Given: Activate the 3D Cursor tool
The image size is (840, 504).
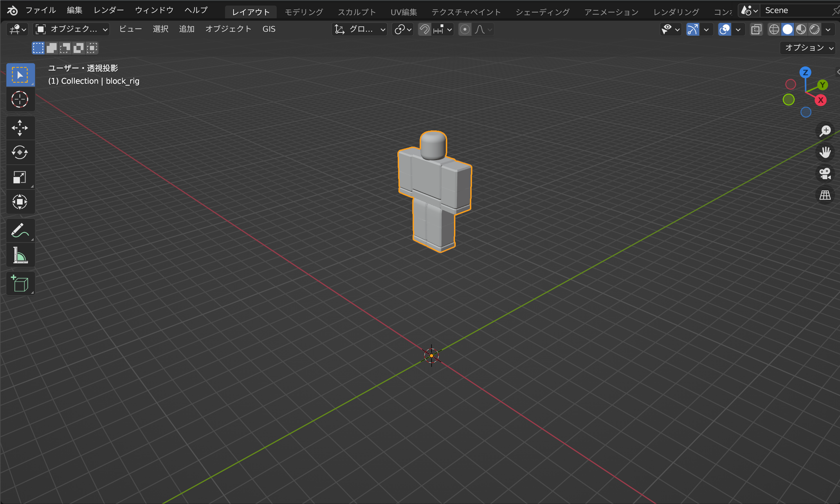Looking at the screenshot, I should (20, 100).
